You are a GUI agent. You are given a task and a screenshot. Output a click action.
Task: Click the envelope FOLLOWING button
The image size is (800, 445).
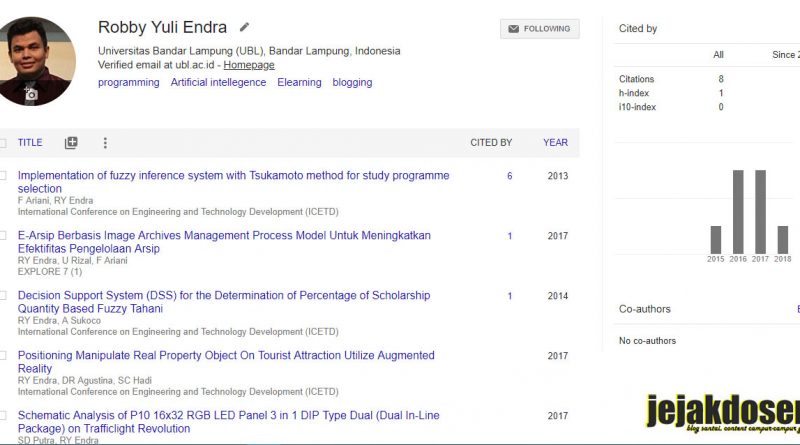540,29
